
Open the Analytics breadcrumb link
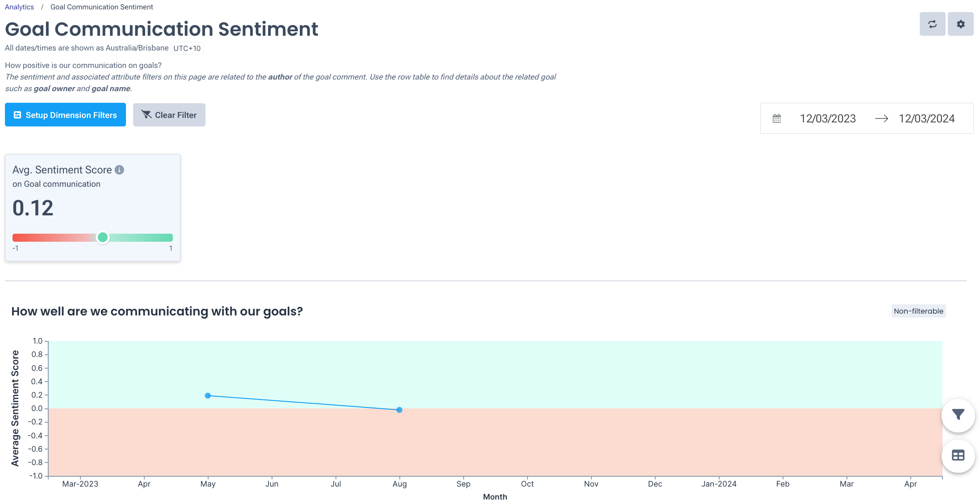click(x=19, y=7)
